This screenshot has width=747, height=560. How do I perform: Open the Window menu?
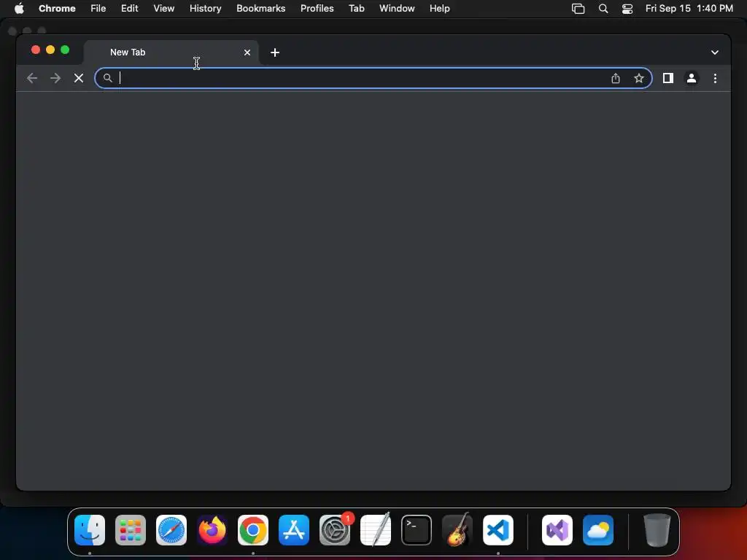pyautogui.click(x=397, y=8)
